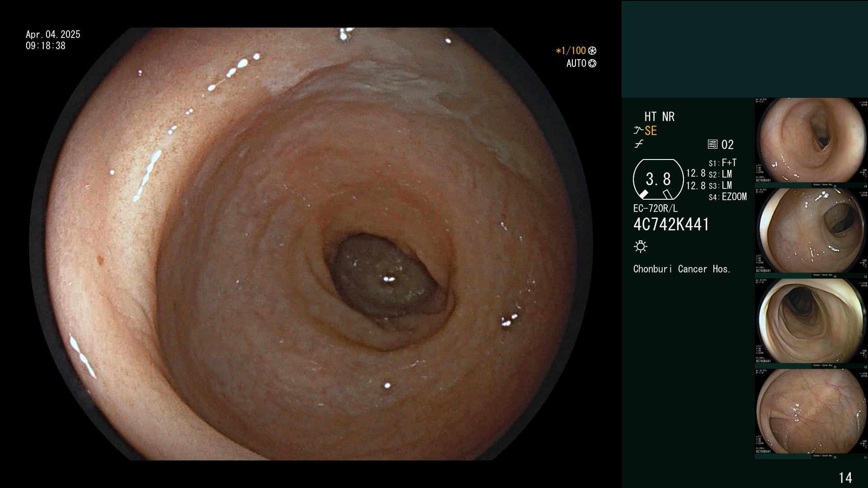Click the shutter speed icon beside 1/100

click(x=592, y=51)
